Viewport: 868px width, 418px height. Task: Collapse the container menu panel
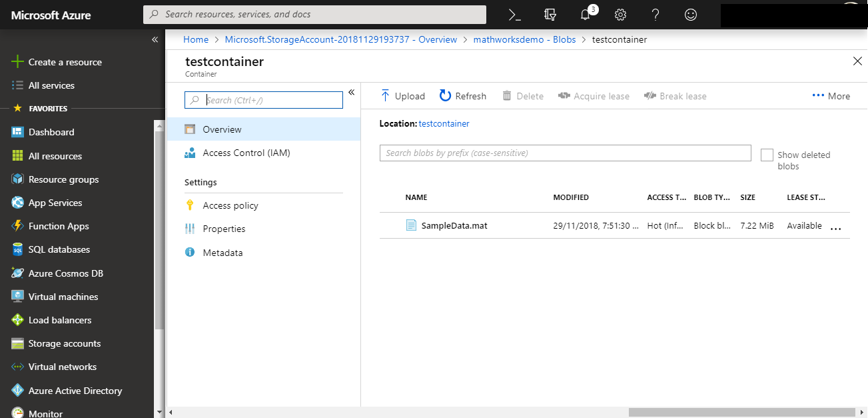coord(351,92)
